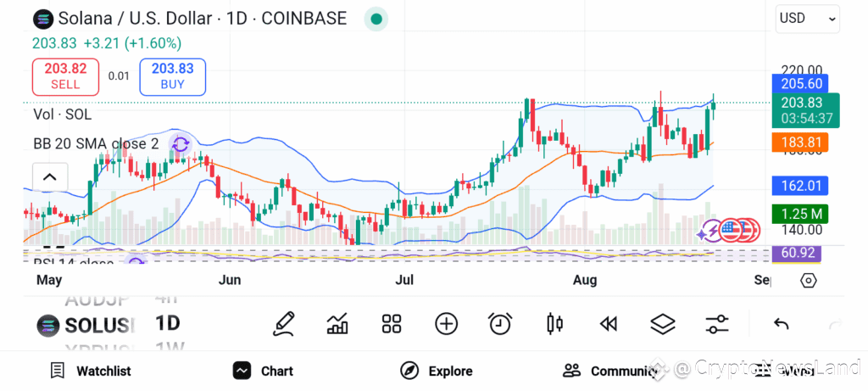Click the 203.82 SELL button
This screenshot has height=391, width=868.
[65, 76]
